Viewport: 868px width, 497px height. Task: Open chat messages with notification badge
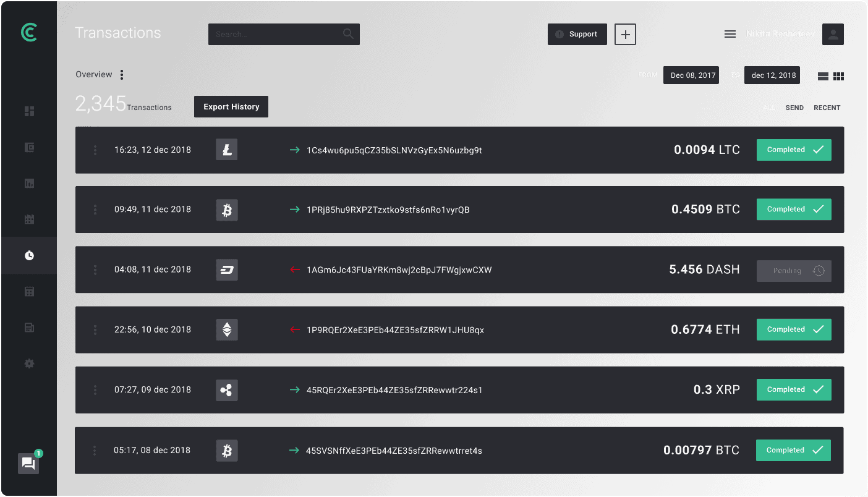(28, 464)
